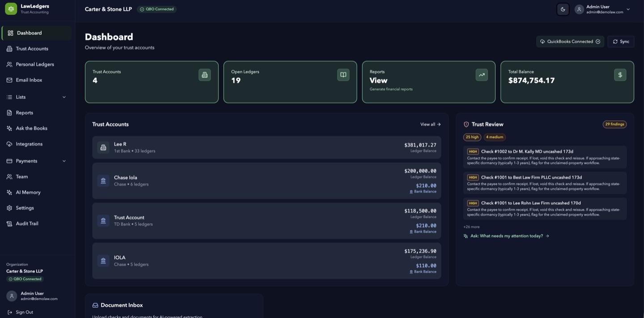This screenshot has width=644, height=318.
Task: Click the QBO Connected badge in sidebar footer
Action: tap(25, 279)
